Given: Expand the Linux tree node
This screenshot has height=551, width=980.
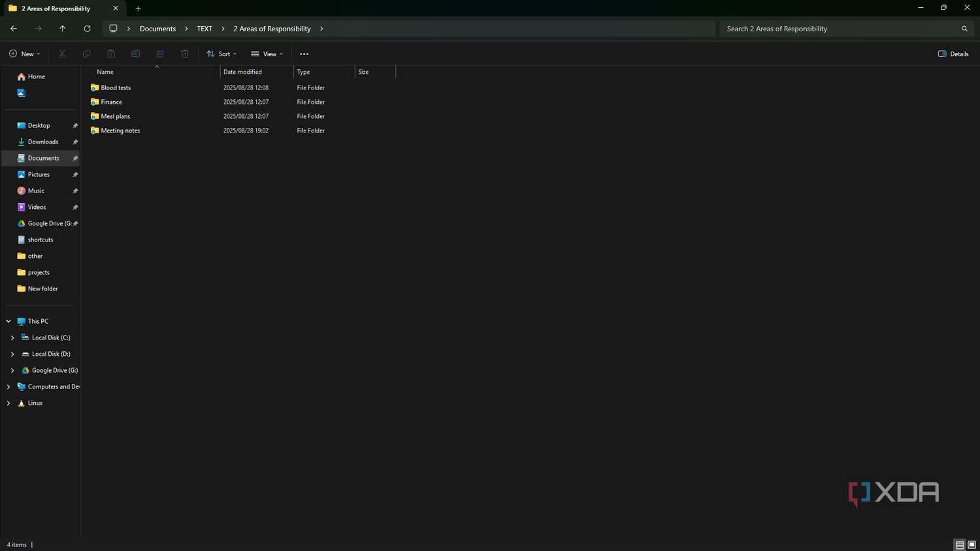Looking at the screenshot, I should click(8, 403).
